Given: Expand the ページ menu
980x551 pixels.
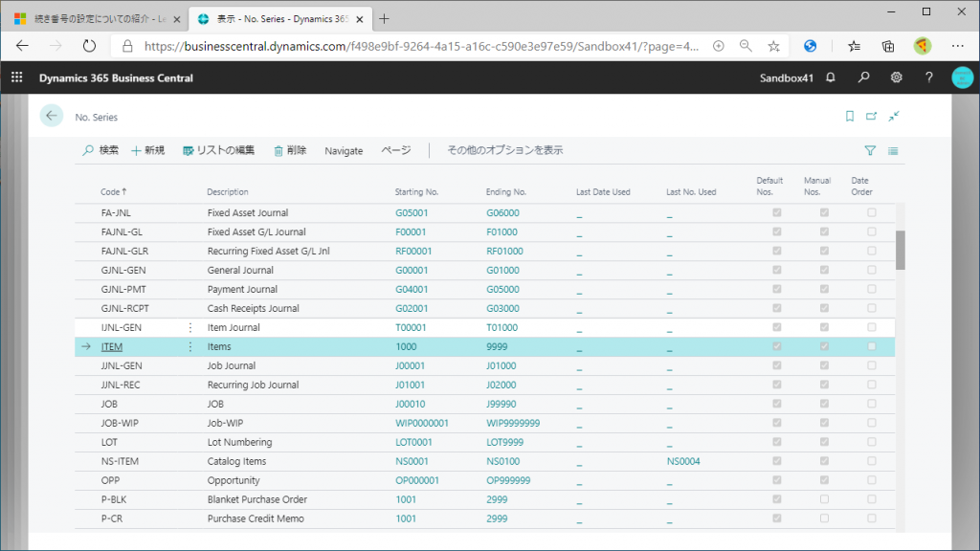Looking at the screenshot, I should pos(396,150).
